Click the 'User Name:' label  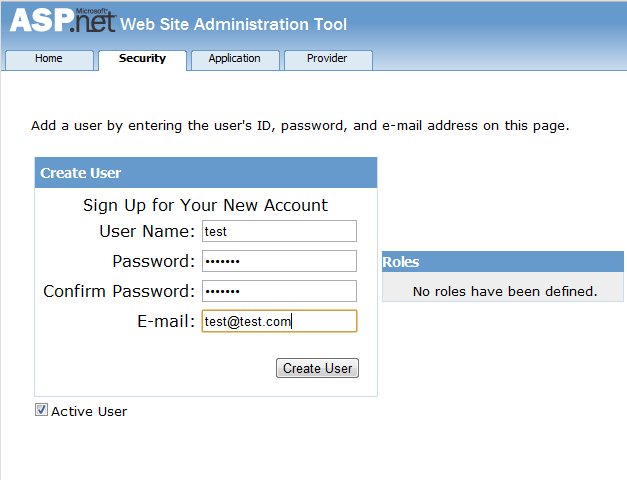[147, 232]
